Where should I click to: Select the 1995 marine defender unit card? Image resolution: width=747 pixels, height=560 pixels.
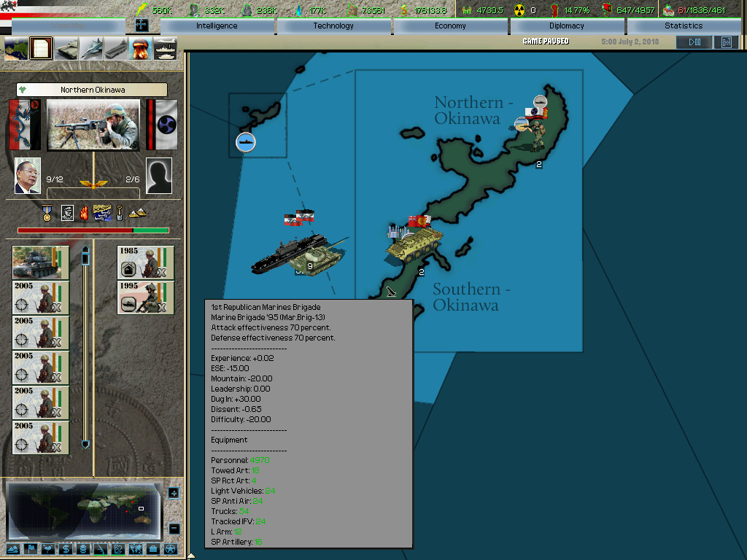[x=146, y=297]
